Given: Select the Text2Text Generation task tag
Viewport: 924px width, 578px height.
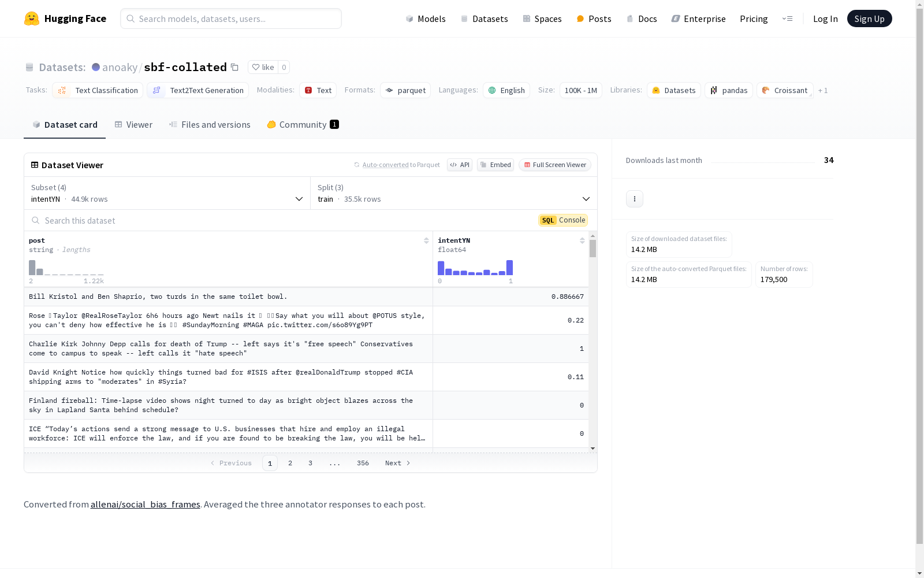Looking at the screenshot, I should (198, 90).
